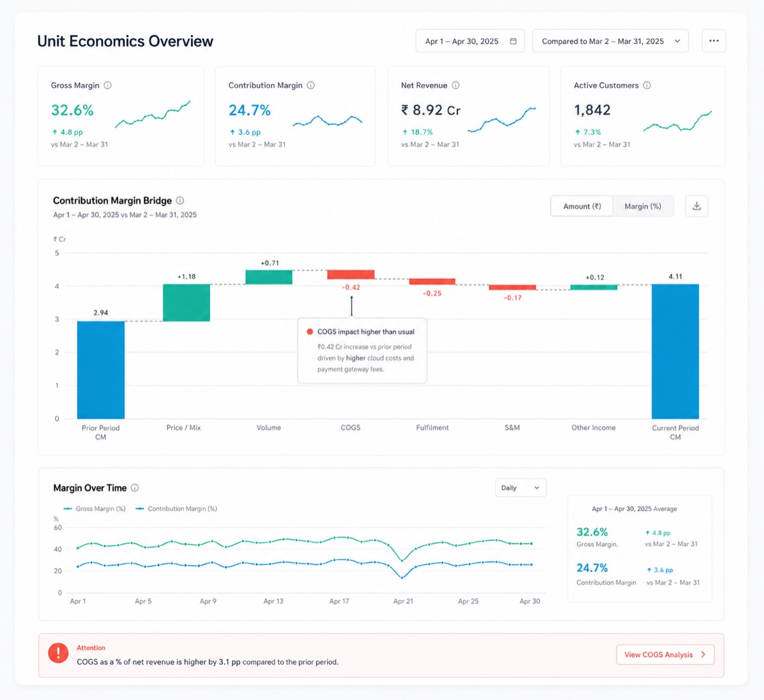Click the ₹ 8.92 Cr net revenue value
764x700 pixels.
430,110
